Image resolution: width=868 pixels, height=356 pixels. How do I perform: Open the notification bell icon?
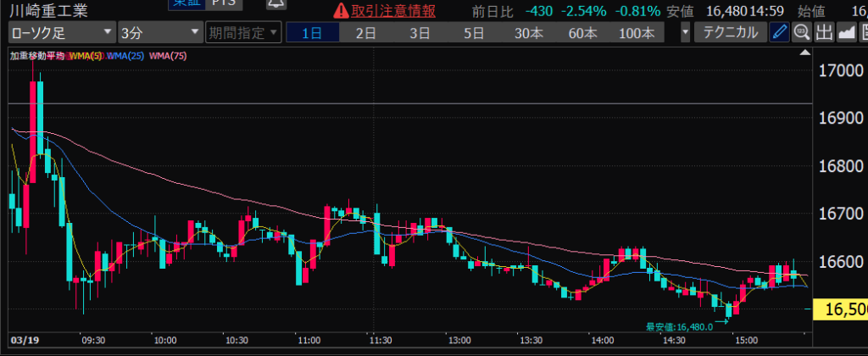[x=275, y=4]
